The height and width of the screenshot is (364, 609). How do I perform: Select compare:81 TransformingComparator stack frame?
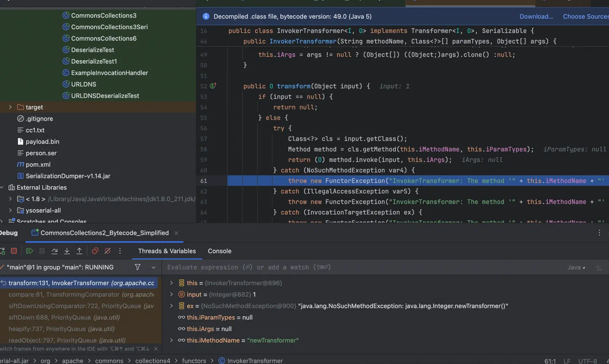[x=81, y=294]
